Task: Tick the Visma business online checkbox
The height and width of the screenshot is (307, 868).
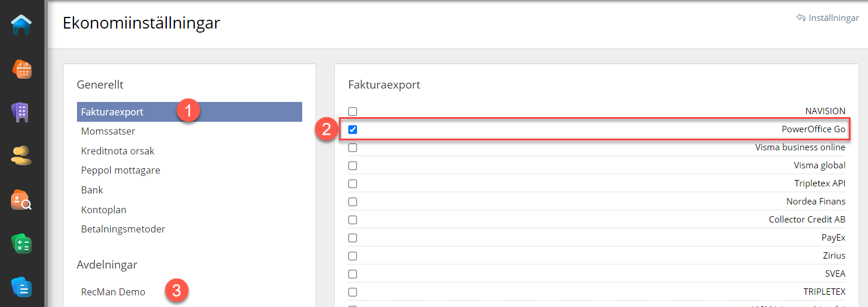Action: tap(352, 148)
